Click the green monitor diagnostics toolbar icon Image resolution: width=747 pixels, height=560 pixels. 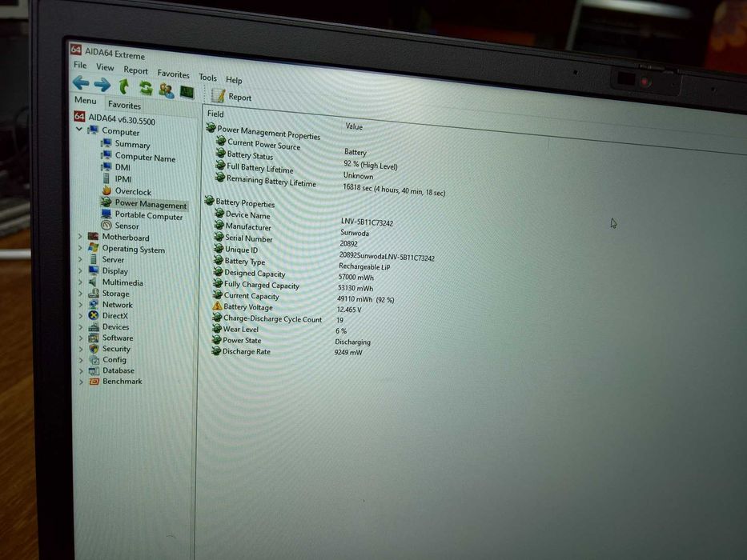click(x=187, y=91)
